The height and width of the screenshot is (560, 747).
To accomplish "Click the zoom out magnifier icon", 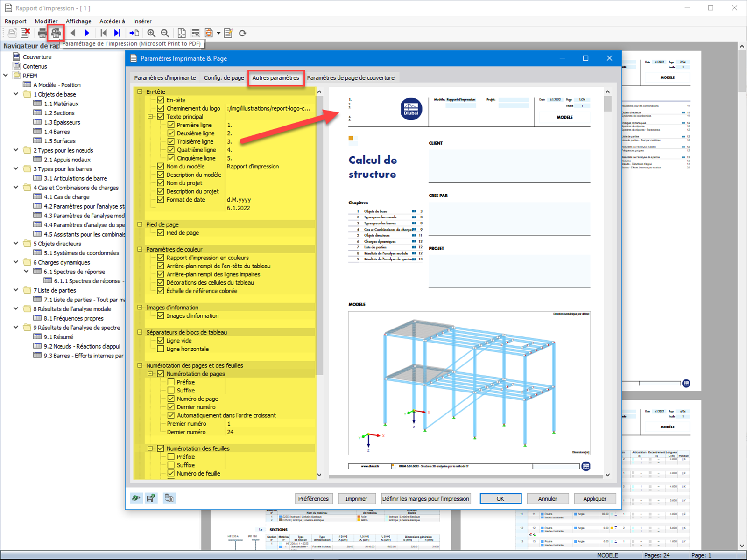I will 165,33.
